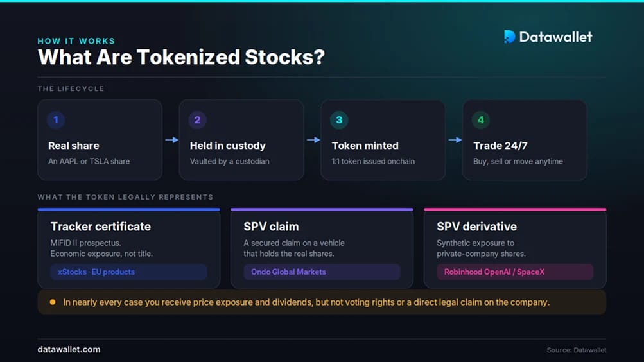
Task: Click the step 4 number badge
Action: [480, 120]
